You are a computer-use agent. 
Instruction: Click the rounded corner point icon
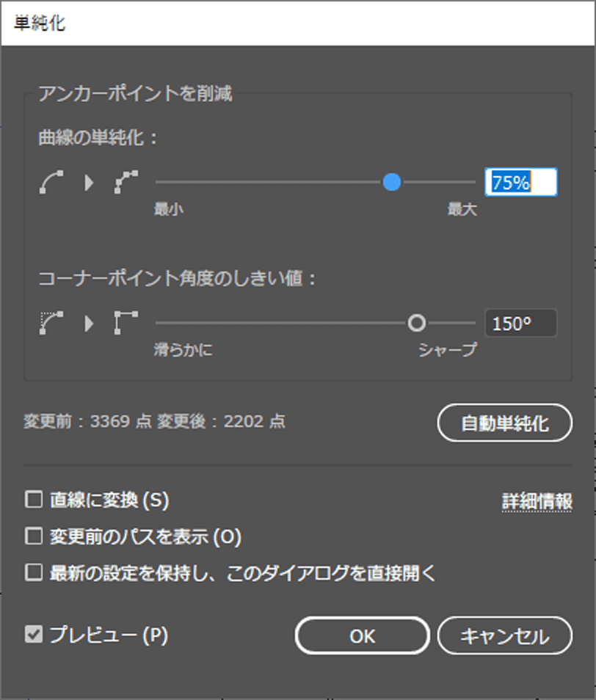click(x=51, y=323)
